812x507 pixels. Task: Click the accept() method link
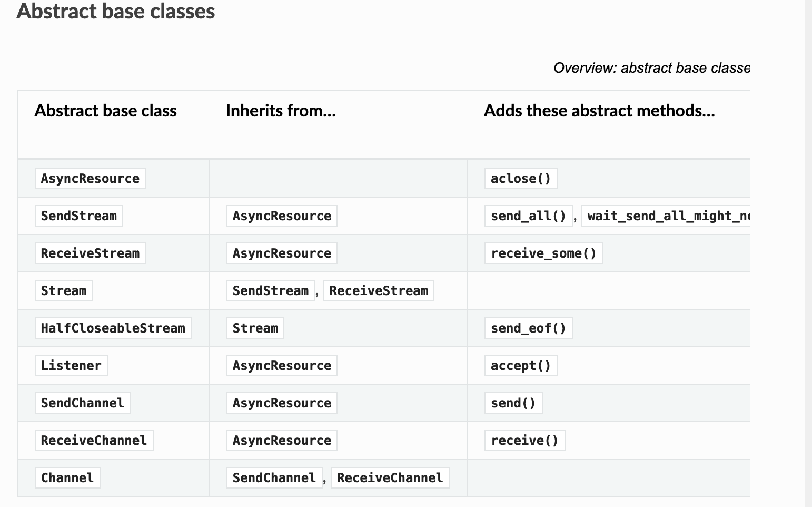coord(521,366)
